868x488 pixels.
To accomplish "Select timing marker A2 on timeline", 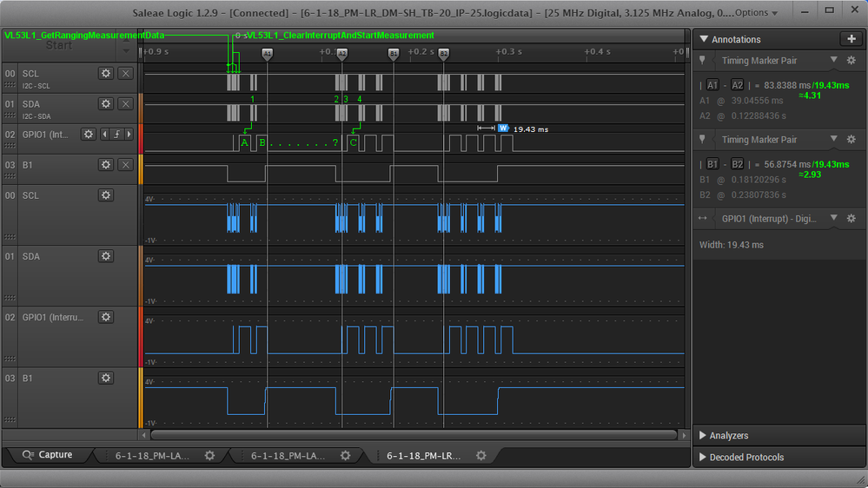I will click(342, 54).
